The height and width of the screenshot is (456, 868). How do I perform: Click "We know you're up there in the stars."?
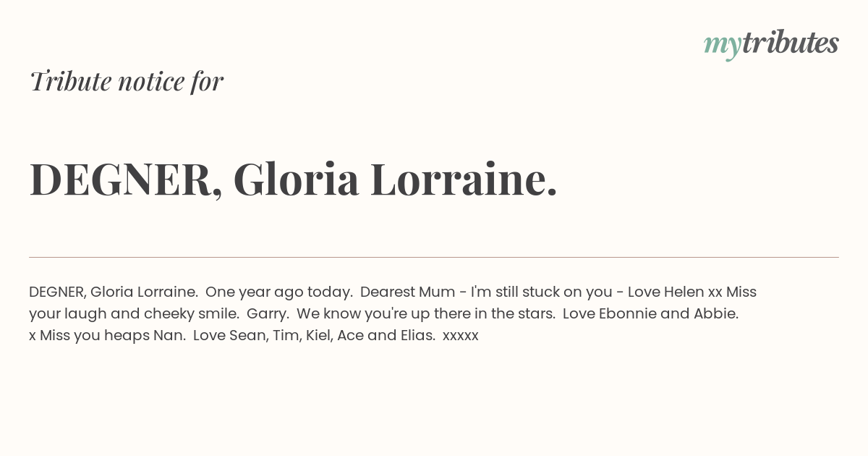click(425, 314)
